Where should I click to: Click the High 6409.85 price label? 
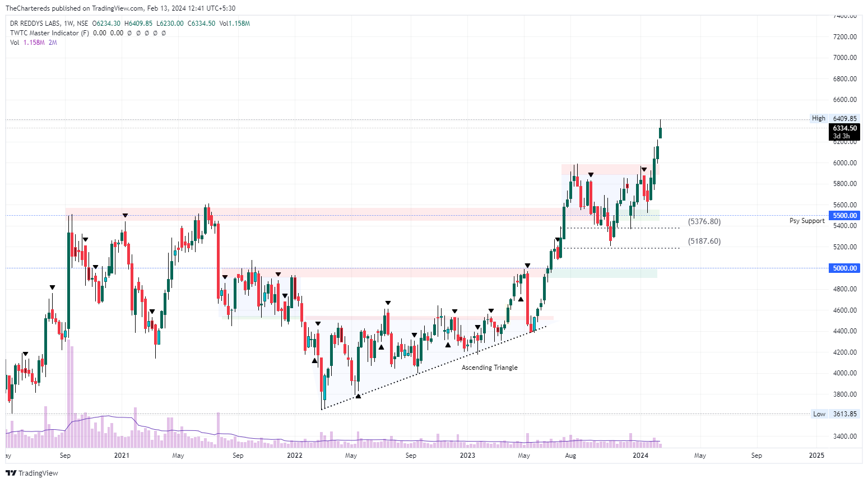point(835,118)
